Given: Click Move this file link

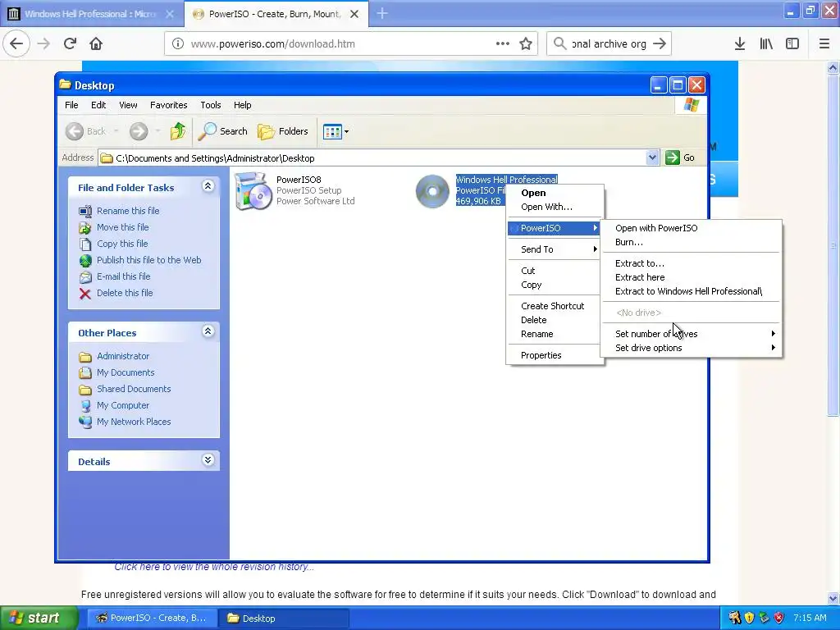Looking at the screenshot, I should pyautogui.click(x=123, y=227).
